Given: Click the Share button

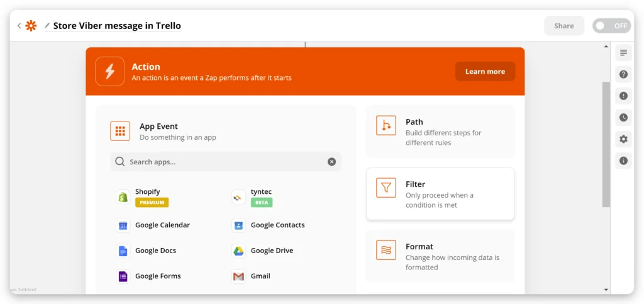Looking at the screenshot, I should (x=563, y=26).
